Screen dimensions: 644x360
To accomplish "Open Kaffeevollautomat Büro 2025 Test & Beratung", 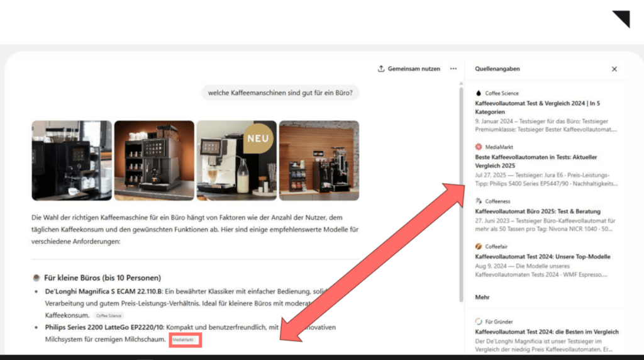I will pos(538,211).
